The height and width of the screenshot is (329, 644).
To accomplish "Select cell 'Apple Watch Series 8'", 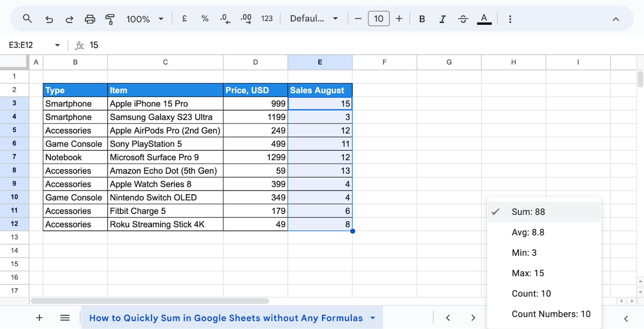I will point(165,184).
